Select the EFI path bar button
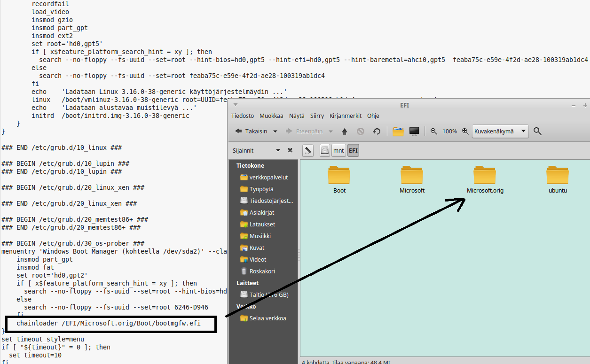This screenshot has height=364, width=590. click(353, 150)
